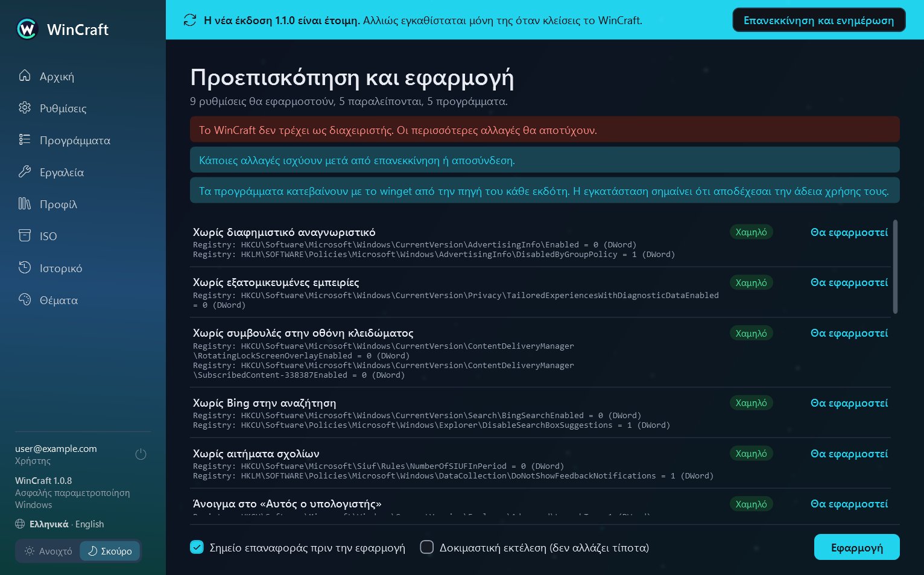Open Προφίλ via its books icon

(x=25, y=203)
